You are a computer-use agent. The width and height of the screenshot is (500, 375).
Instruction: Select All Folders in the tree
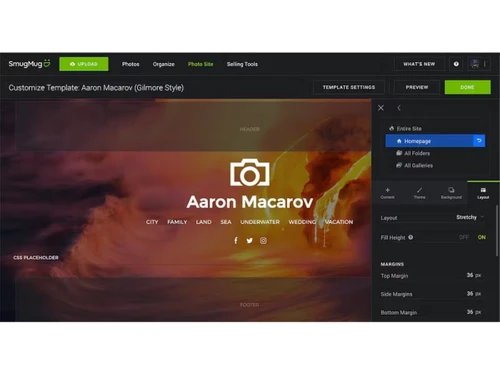[417, 153]
